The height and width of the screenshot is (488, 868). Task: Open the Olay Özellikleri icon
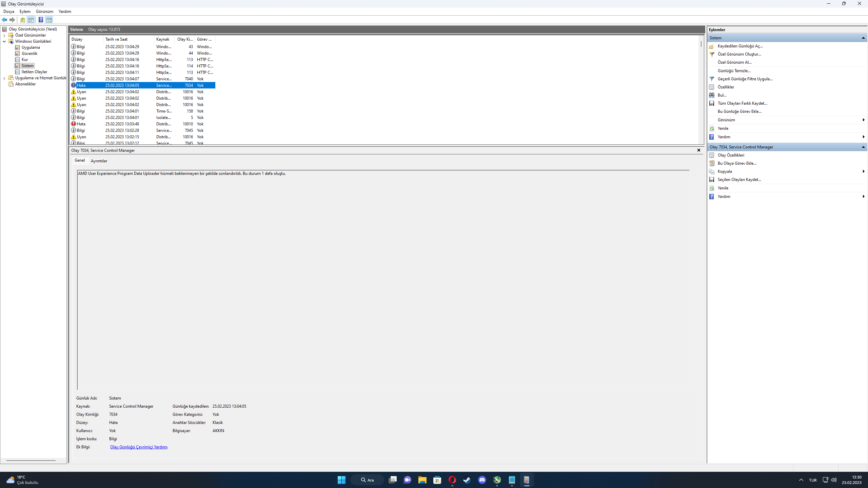point(712,155)
